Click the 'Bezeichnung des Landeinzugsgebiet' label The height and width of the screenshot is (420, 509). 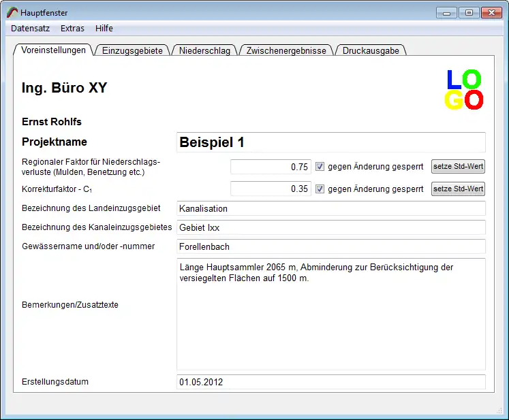tap(91, 208)
